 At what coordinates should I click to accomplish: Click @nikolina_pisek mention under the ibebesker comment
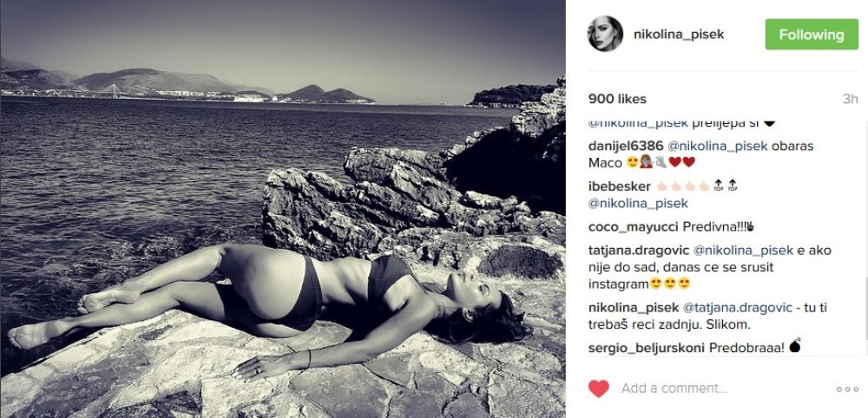click(638, 204)
